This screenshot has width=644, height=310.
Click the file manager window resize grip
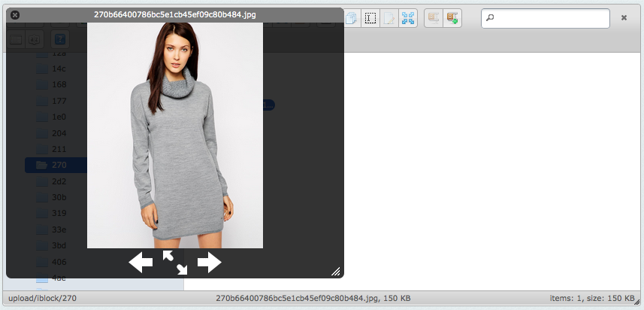tap(637, 302)
